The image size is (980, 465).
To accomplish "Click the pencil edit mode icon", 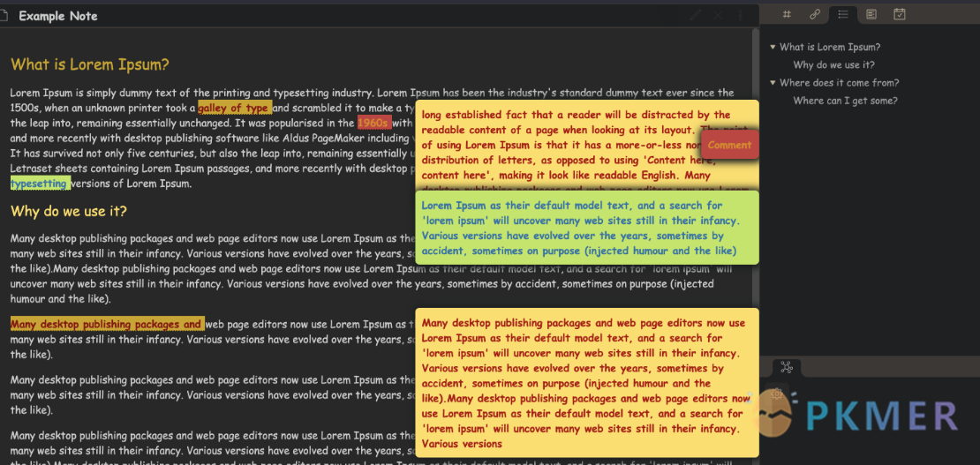I will coord(696,15).
